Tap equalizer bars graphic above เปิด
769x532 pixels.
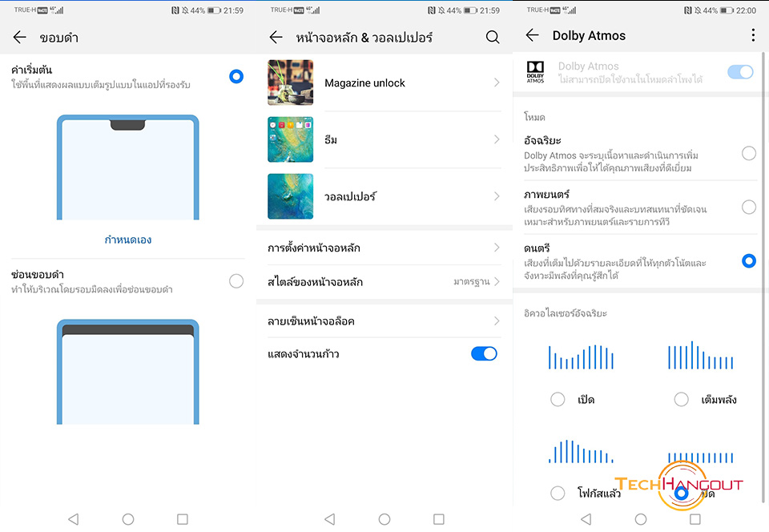(x=582, y=357)
